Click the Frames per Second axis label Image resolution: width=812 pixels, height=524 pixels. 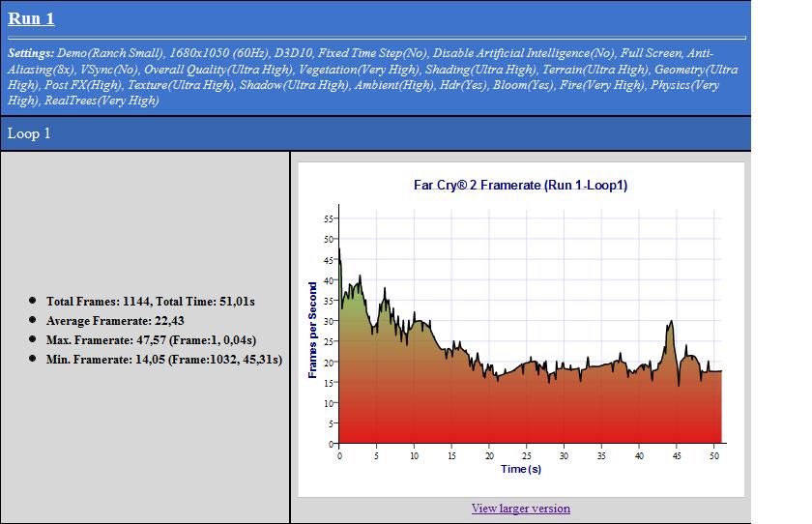click(312, 330)
